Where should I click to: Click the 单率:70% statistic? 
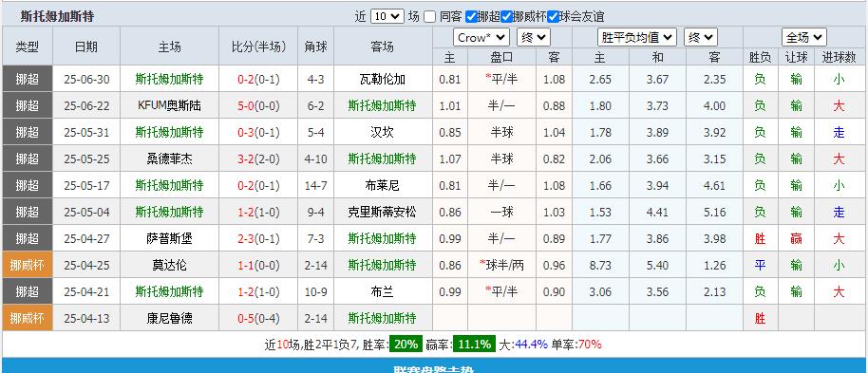point(576,345)
